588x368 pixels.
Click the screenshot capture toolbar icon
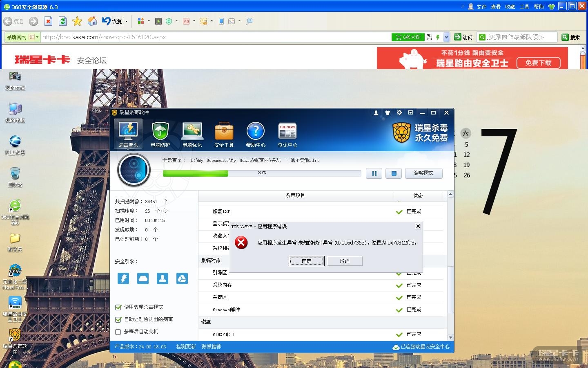point(204,21)
